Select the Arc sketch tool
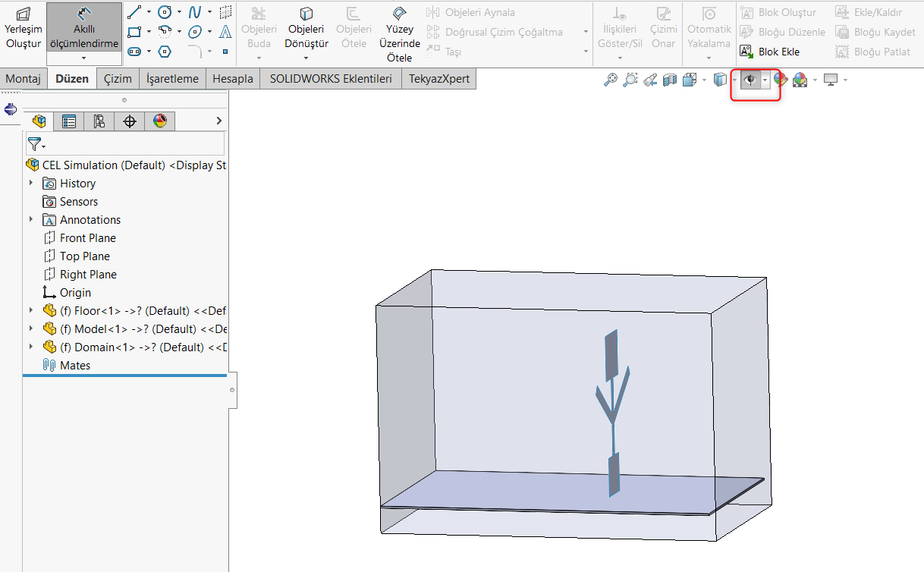Image resolution: width=924 pixels, height=572 pixels. (165, 32)
